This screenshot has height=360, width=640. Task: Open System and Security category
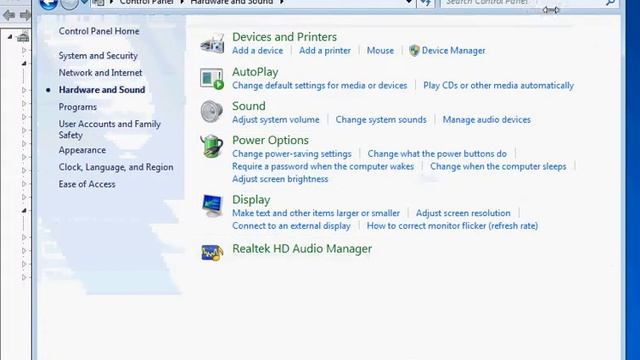pos(98,56)
